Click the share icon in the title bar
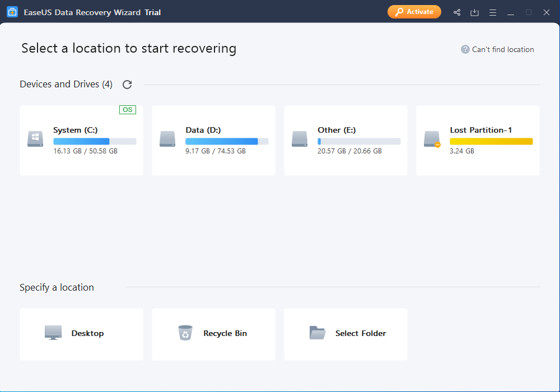Screen dimensions: 560x392 pyautogui.click(x=456, y=12)
